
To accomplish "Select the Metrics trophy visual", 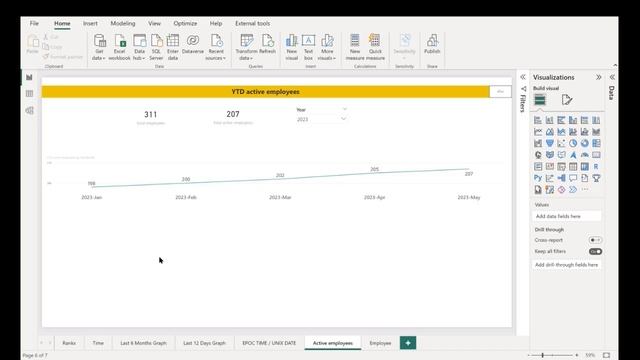I will click(596, 178).
